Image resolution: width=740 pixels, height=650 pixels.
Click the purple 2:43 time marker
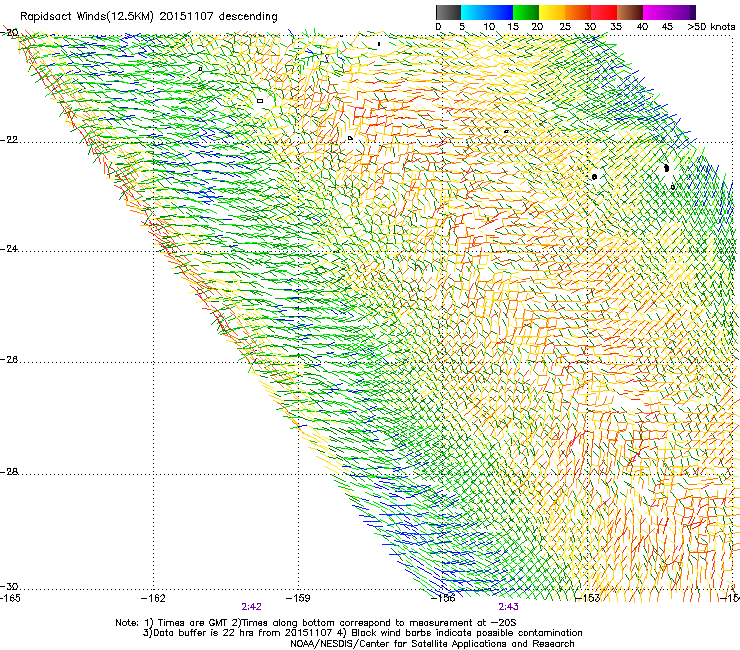[x=508, y=607]
